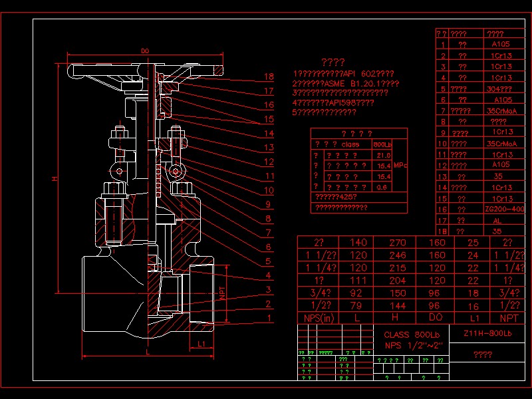The height and width of the screenshot is (399, 532).
Task: Click the 204 value in the dimension table
Action: [x=398, y=281]
